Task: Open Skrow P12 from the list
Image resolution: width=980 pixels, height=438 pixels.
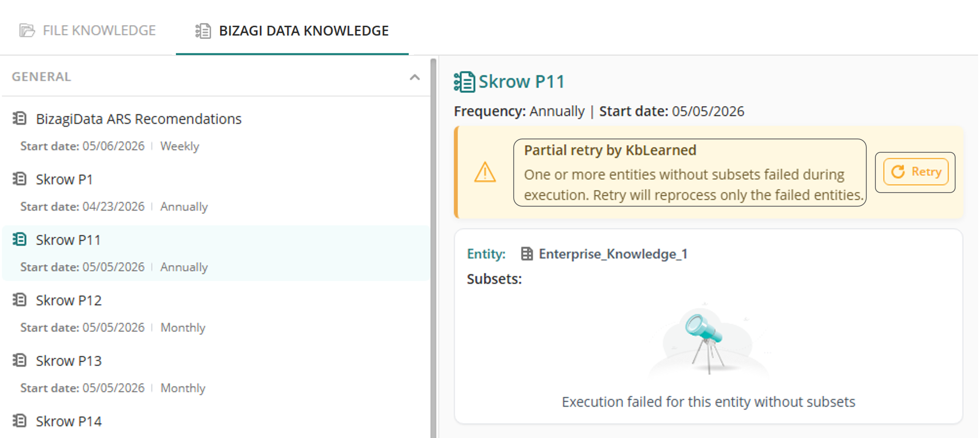Action: tap(68, 300)
